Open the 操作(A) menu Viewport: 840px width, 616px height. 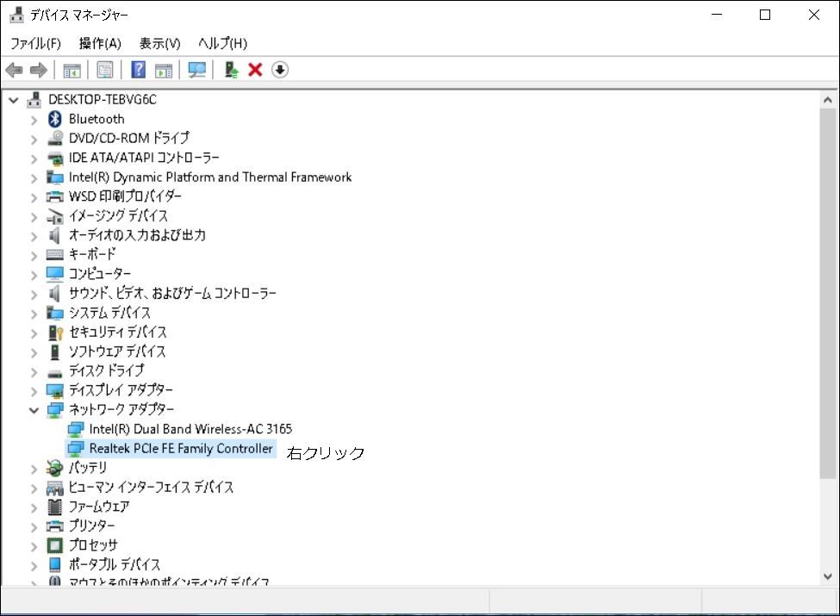click(x=100, y=43)
